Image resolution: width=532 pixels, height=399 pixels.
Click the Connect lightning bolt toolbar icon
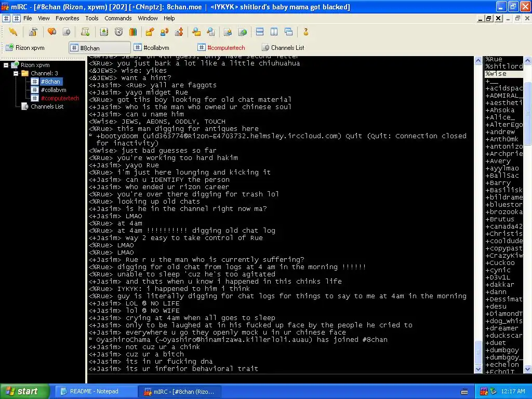[x=13, y=32]
